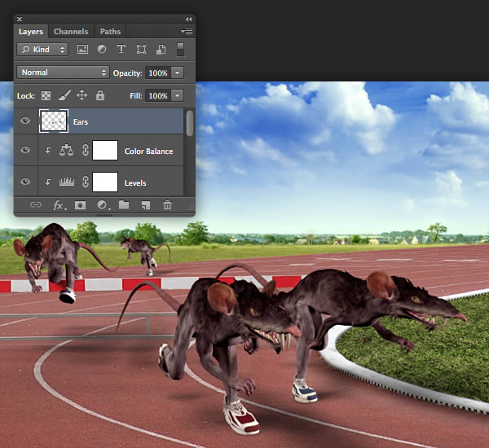Hide the Levels layer
This screenshot has width=489, height=448.
click(25, 181)
